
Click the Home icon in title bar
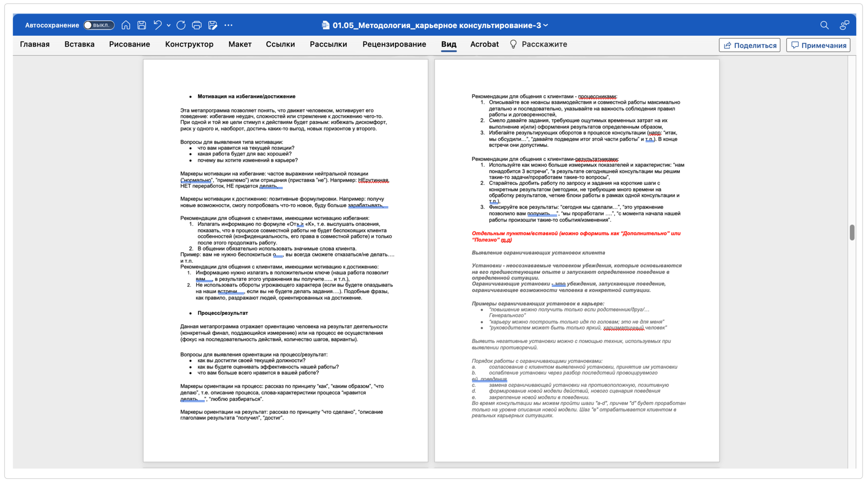[x=126, y=25]
